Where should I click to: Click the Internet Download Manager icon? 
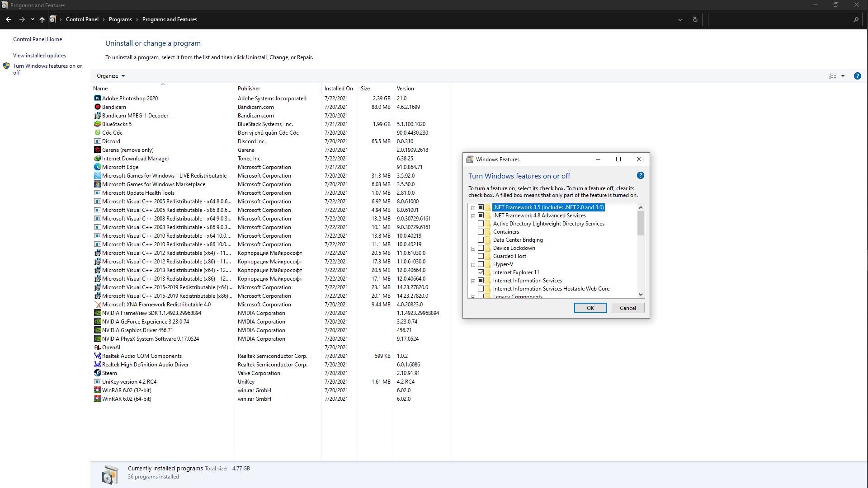click(97, 158)
